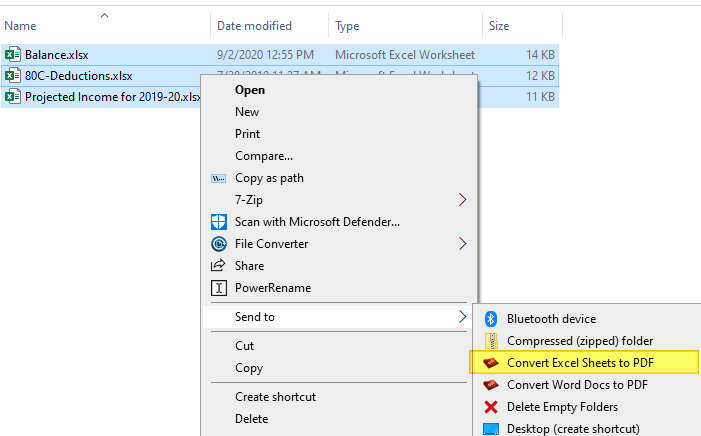The image size is (701, 436).
Task: Choose Copy as path menu entry
Action: 269,178
